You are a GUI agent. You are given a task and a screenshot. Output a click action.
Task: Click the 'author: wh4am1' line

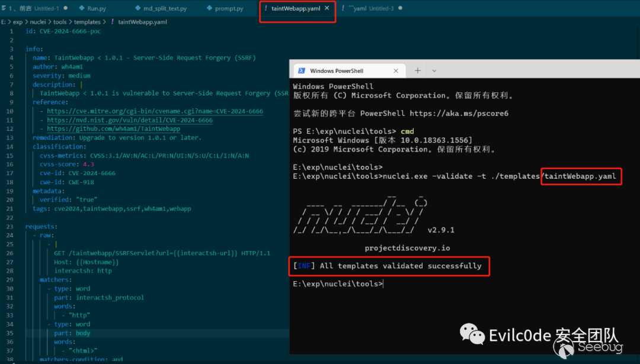[x=57, y=67]
